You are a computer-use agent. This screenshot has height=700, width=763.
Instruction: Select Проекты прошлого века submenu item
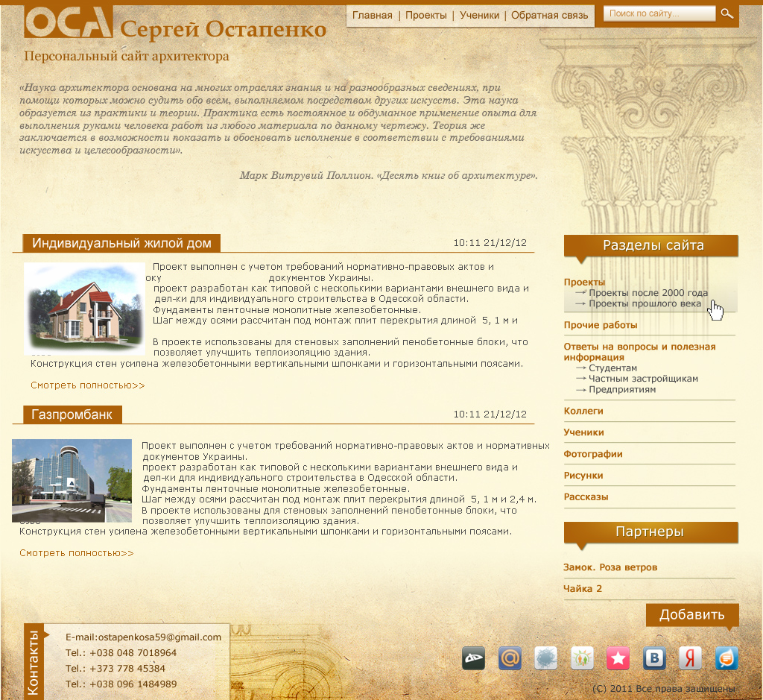pyautogui.click(x=644, y=303)
